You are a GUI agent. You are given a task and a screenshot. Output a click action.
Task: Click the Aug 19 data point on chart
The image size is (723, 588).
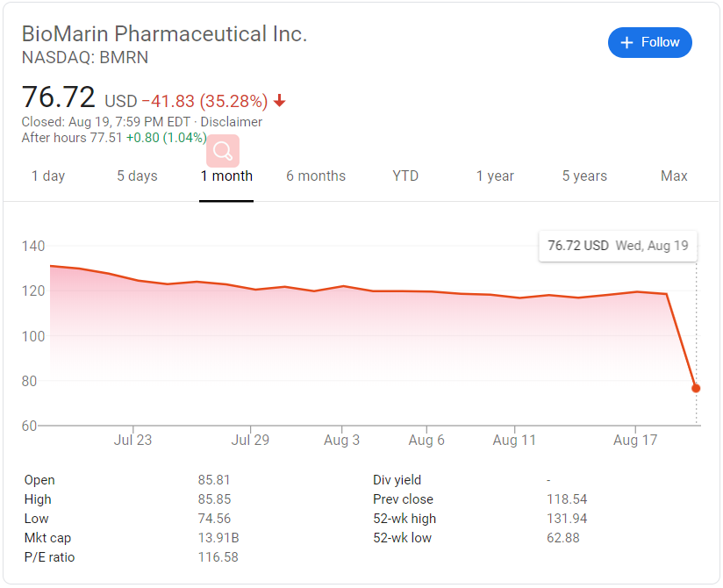click(696, 388)
